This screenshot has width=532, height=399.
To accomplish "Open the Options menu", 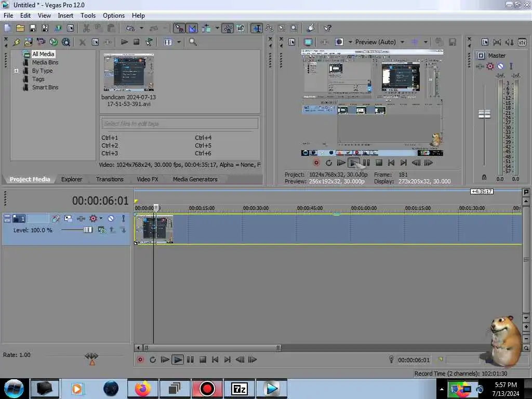I will (x=114, y=16).
